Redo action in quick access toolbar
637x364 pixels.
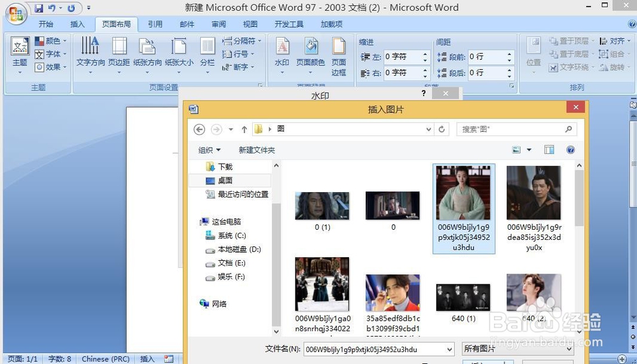71,8
